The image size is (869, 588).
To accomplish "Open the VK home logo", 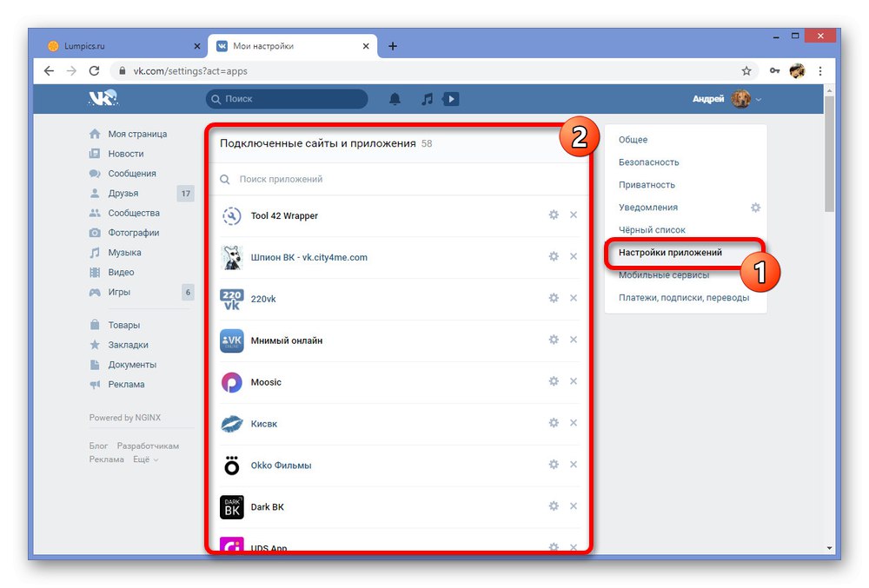I will point(102,98).
